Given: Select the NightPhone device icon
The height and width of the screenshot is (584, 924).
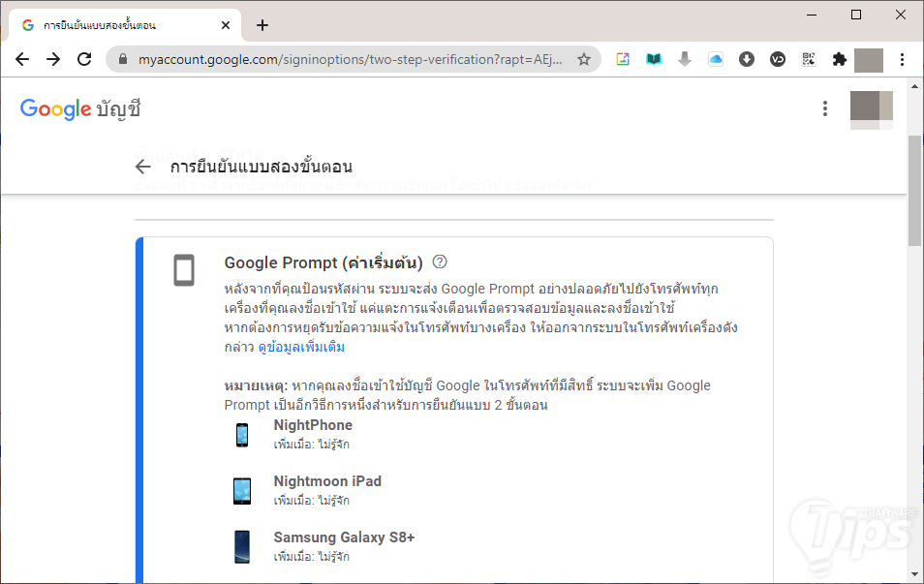Looking at the screenshot, I should (242, 436).
